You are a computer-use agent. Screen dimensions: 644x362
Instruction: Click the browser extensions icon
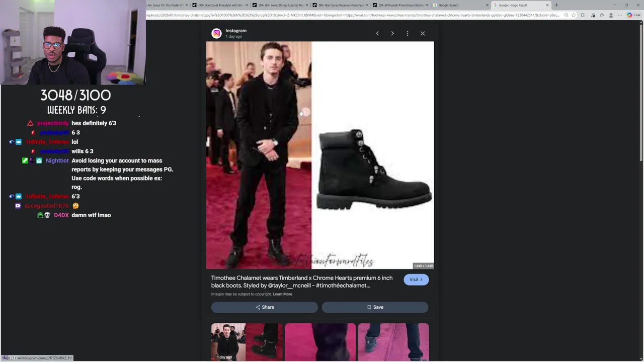click(x=583, y=15)
